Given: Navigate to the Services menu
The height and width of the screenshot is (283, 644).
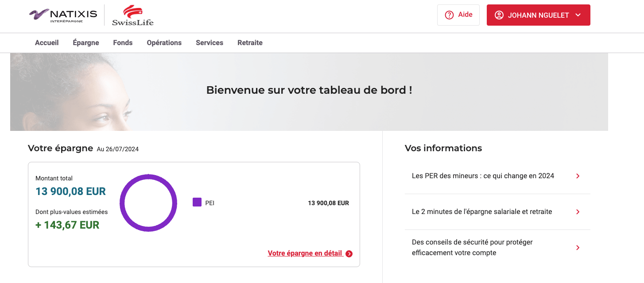Looking at the screenshot, I should 209,43.
